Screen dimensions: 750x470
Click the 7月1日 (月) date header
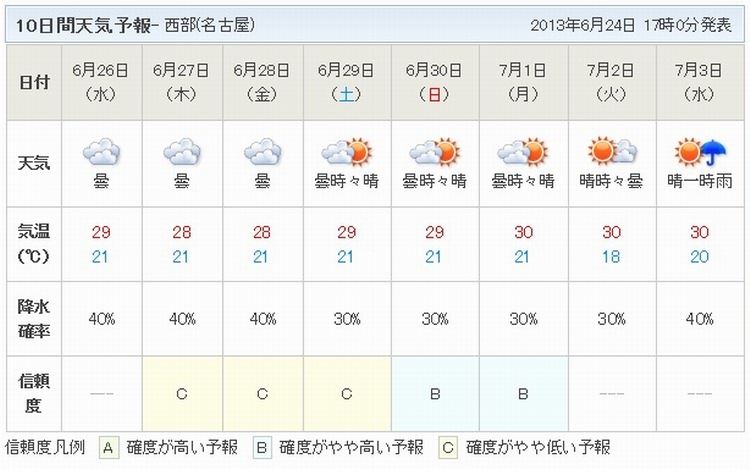[523, 82]
